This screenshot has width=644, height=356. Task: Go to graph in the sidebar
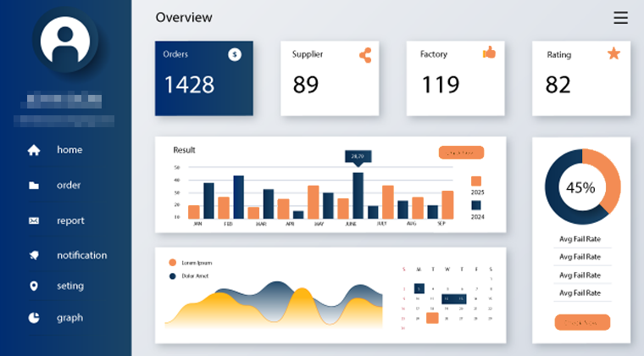pyautogui.click(x=69, y=318)
